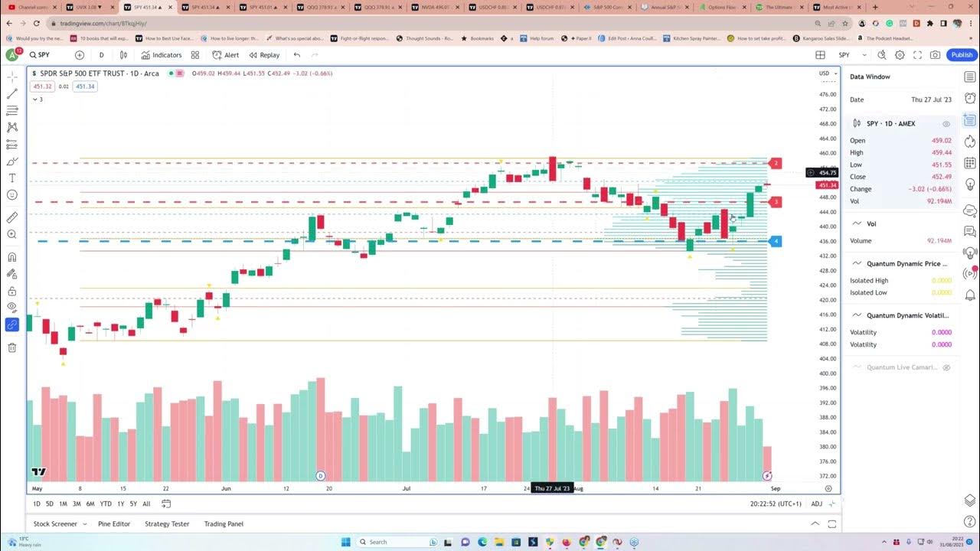Select the crosshair cursor tool
Image resolution: width=980 pixels, height=551 pixels.
coord(12,77)
